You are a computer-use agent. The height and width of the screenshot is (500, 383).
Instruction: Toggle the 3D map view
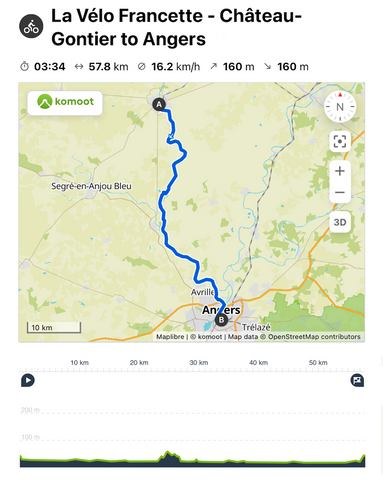click(340, 222)
